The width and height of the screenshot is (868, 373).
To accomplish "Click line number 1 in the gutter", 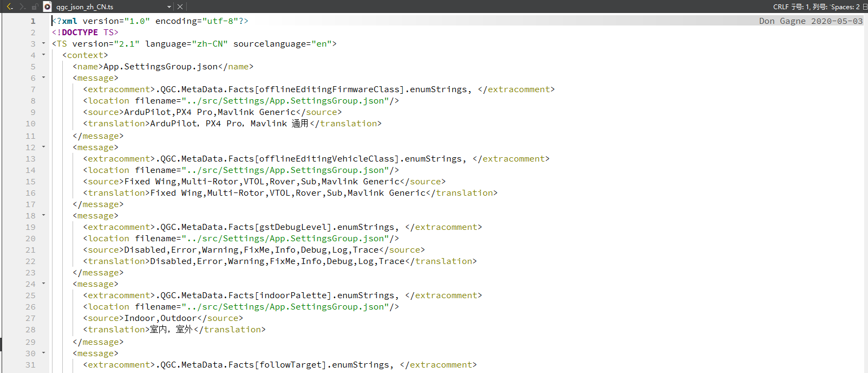I will pyautogui.click(x=33, y=21).
